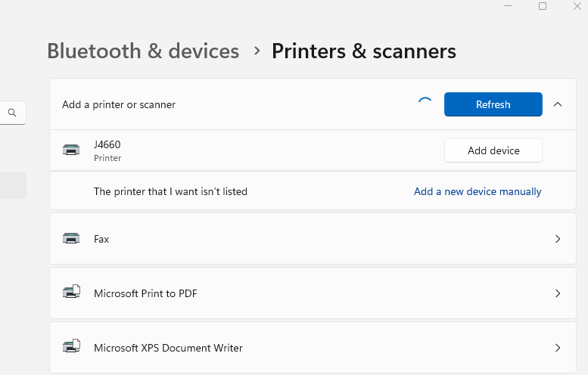The image size is (588, 375).
Task: Click the 'Add a printer or scanner' label
Action: click(119, 104)
